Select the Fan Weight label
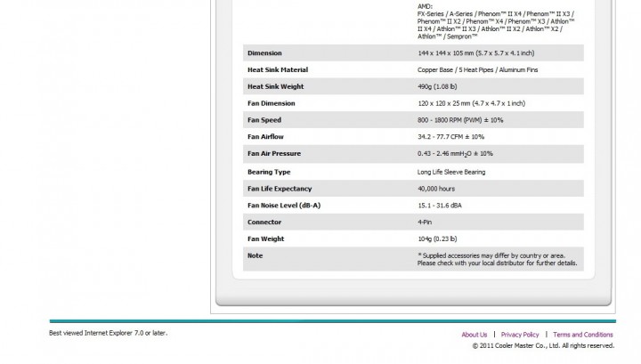 [x=265, y=239]
